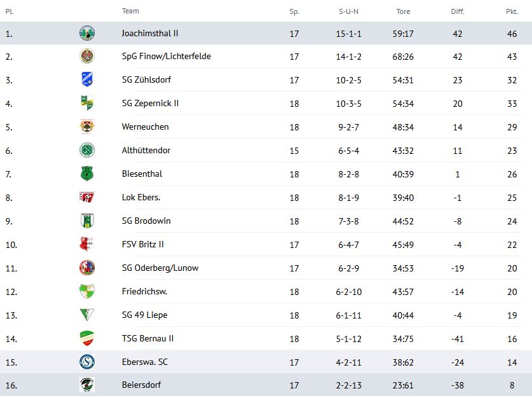Open the Althüttendor team name link
This screenshot has height=398, width=532.
146,150
